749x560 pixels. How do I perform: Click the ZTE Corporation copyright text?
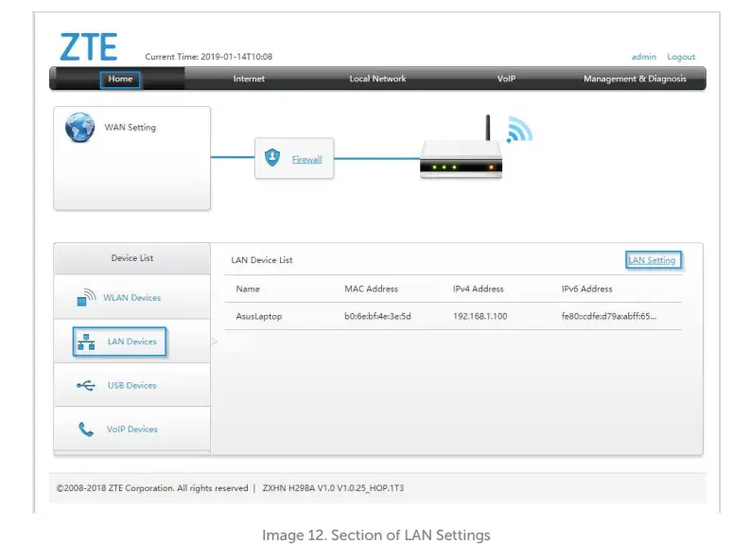pyautogui.click(x=152, y=488)
